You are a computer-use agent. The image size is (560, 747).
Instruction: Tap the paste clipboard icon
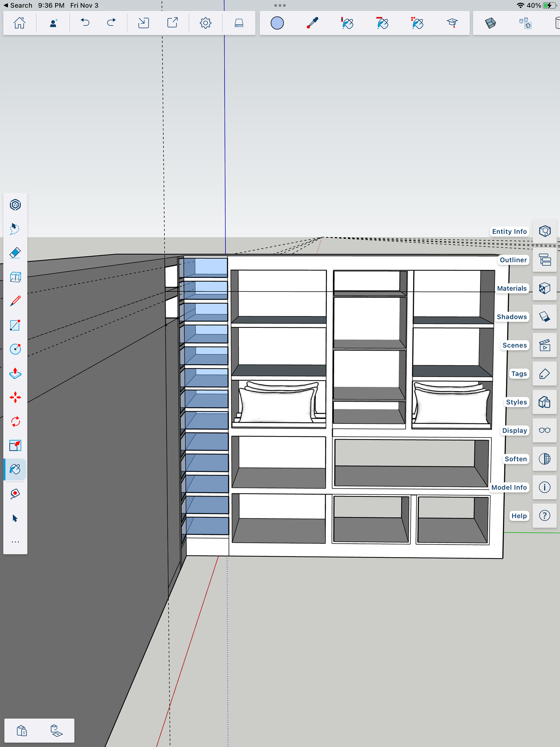(22, 730)
